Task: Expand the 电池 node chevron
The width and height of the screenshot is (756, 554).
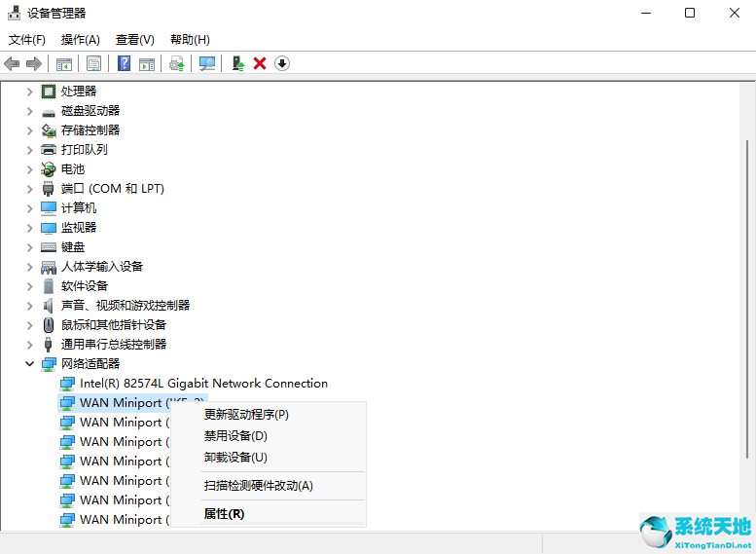Action: pyautogui.click(x=30, y=169)
